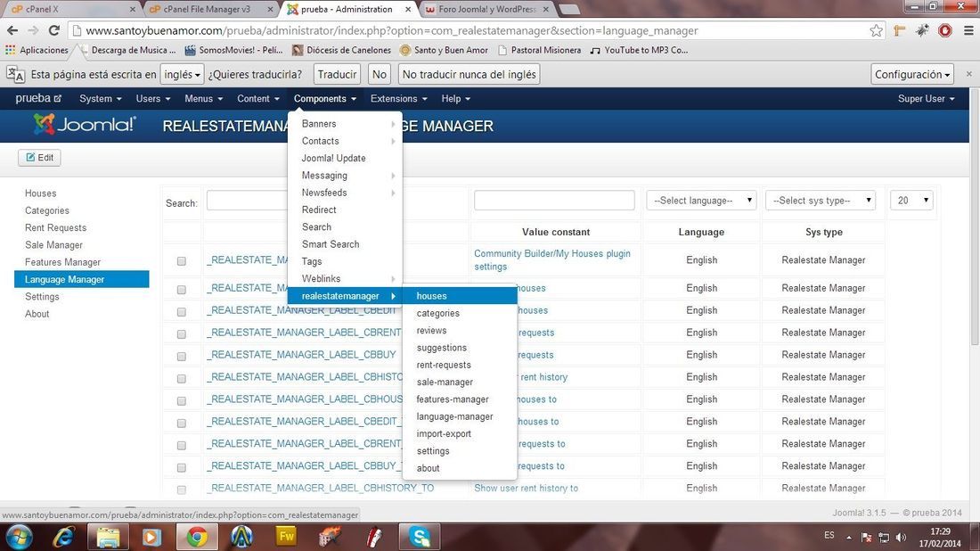
Task: Click the volume speaker tray icon
Action: (901, 538)
